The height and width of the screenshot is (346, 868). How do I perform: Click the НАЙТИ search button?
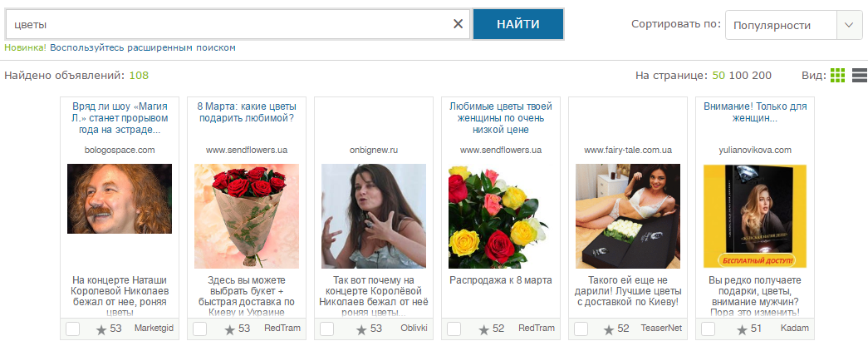[x=518, y=24]
